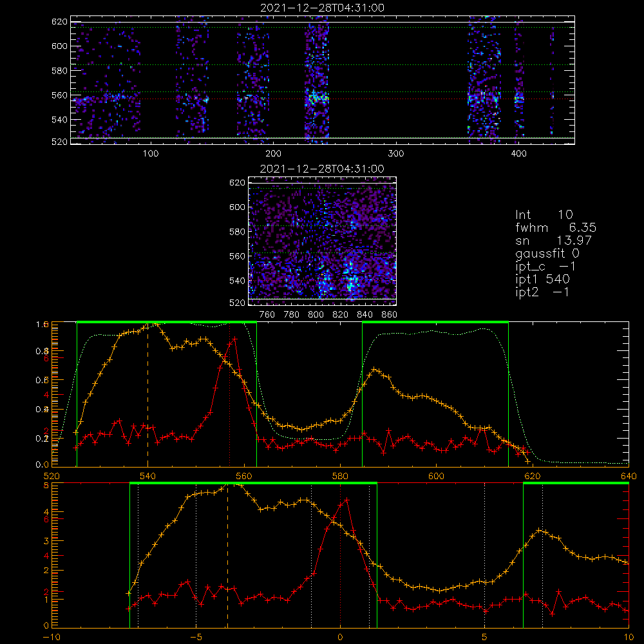Screen dimensions: 644x644
Task: Select the "ipt_c -1" parameter line
Action: 545,267
